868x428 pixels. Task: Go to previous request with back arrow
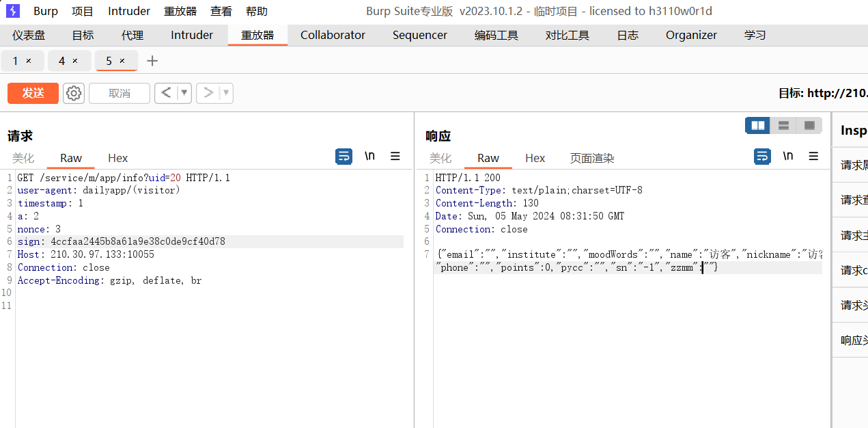pyautogui.click(x=166, y=93)
